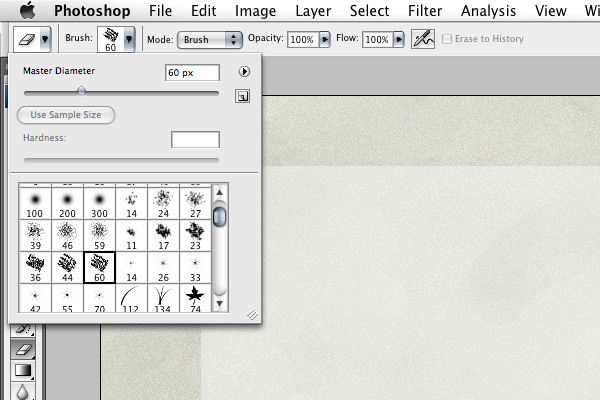Click the Hardness value field
Image resolution: width=600 pixels, height=400 pixels.
(195, 139)
